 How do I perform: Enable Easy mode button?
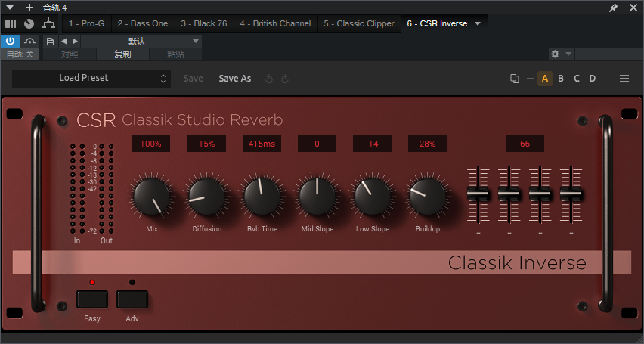[92, 299]
